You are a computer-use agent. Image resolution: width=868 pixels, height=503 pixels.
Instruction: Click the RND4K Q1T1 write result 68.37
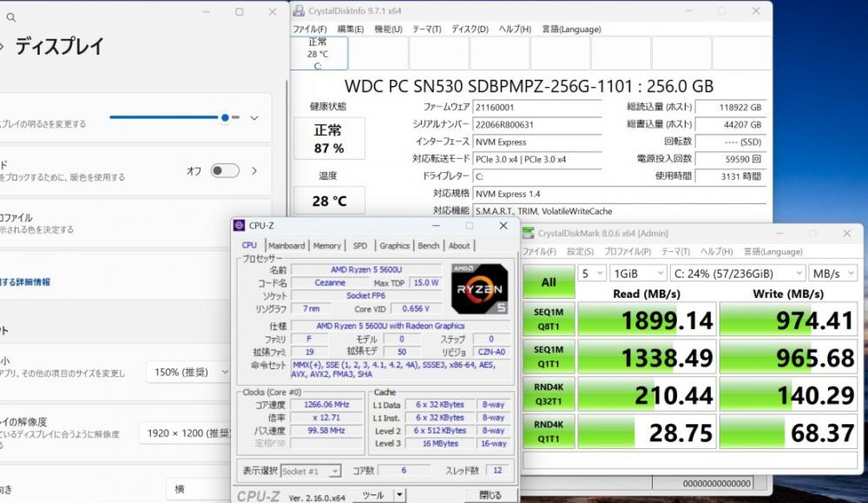[x=788, y=432]
